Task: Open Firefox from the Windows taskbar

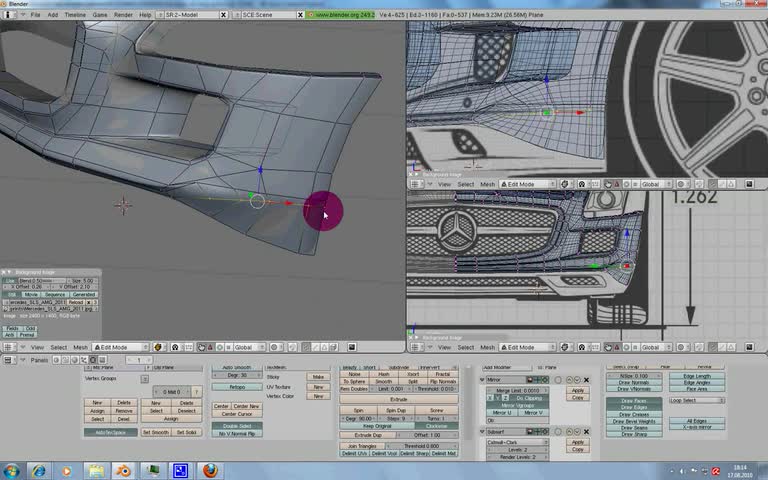Action: 209,470
